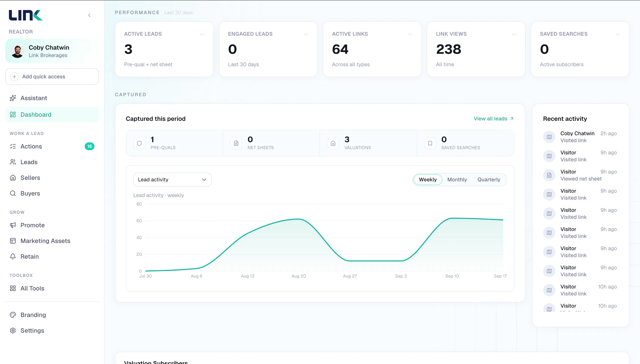The width and height of the screenshot is (640, 364).
Task: Click the Valuation Subscribers heading
Action: 156,362
